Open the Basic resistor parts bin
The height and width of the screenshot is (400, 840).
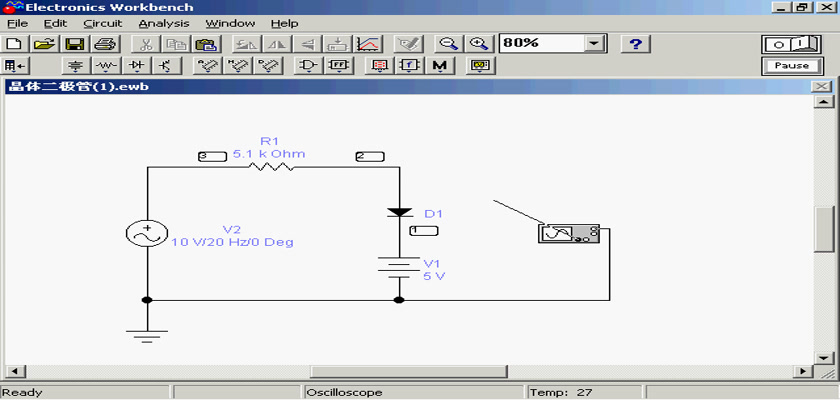[x=106, y=66]
